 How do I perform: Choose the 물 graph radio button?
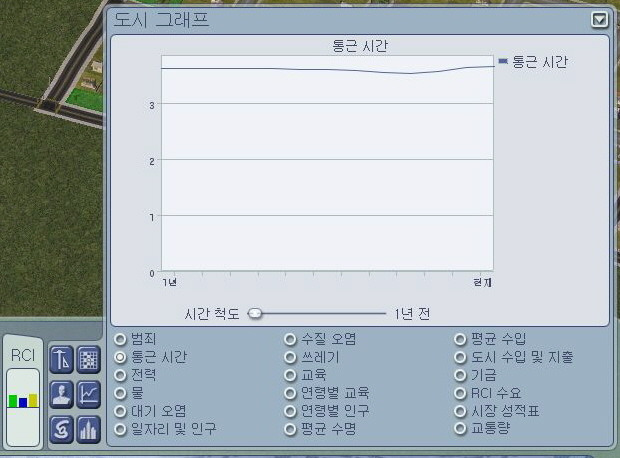(x=120, y=393)
